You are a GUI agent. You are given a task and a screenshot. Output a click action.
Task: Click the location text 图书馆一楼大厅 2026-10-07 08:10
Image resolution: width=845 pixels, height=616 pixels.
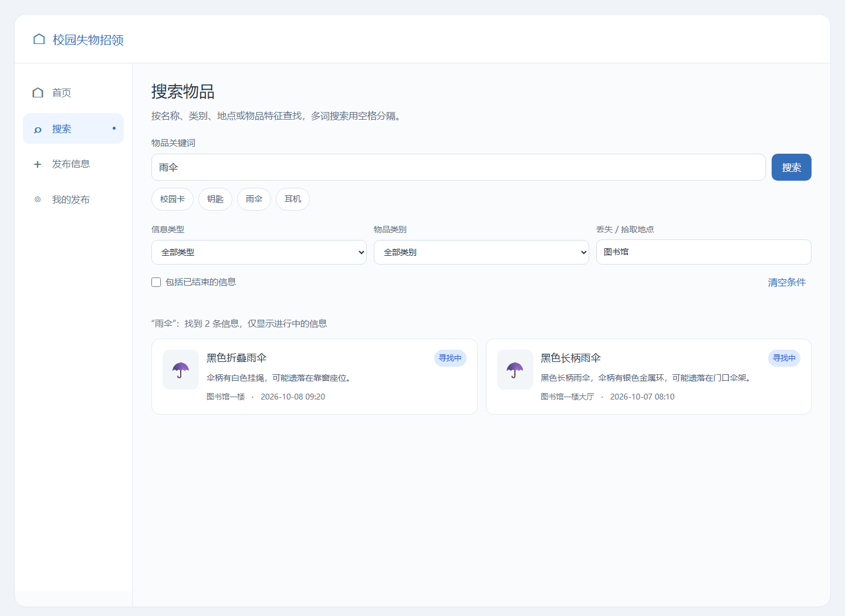tap(607, 397)
